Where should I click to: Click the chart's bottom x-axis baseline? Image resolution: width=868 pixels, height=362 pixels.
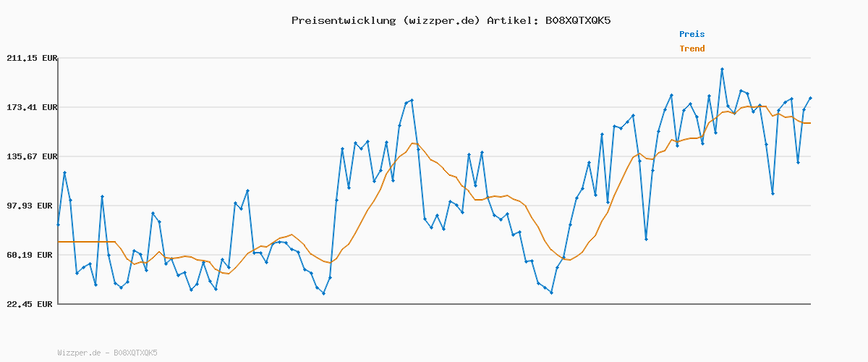point(434,304)
